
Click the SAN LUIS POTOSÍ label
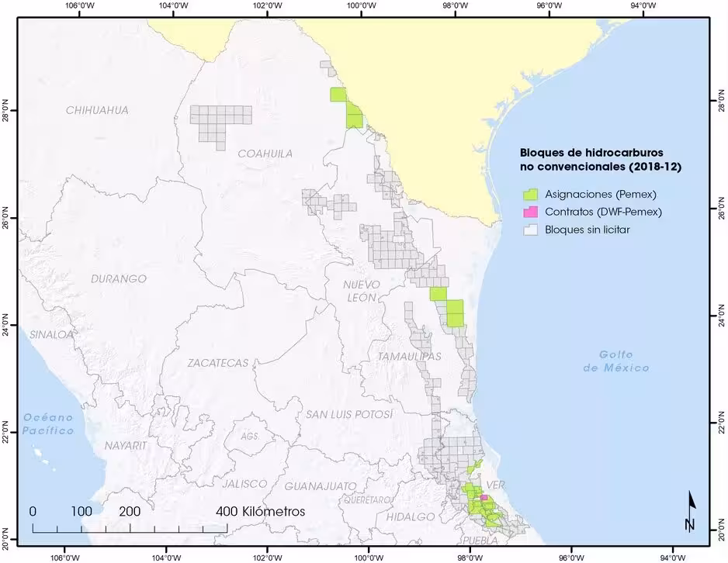click(x=349, y=415)
